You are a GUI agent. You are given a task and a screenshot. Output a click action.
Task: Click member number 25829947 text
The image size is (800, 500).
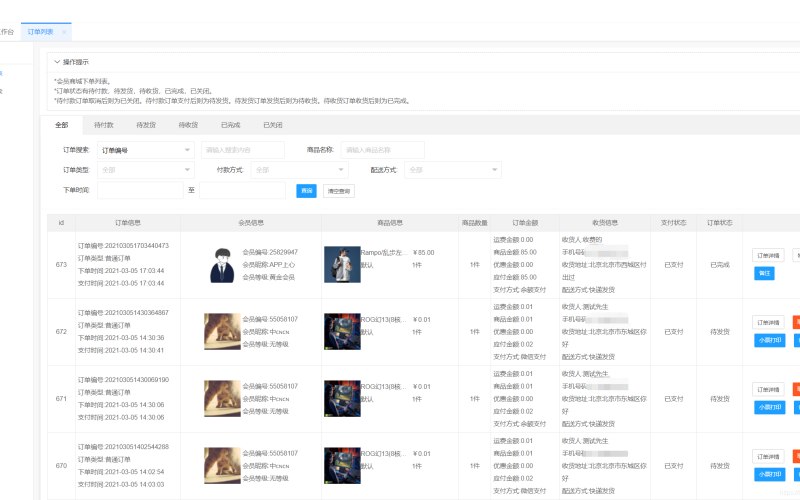click(283, 253)
